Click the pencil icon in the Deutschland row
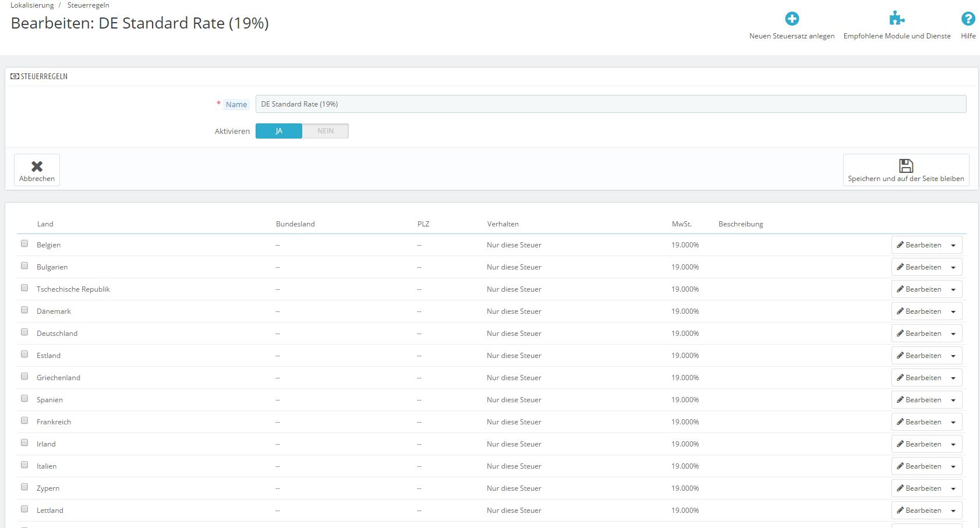This screenshot has width=980, height=528. (x=900, y=334)
